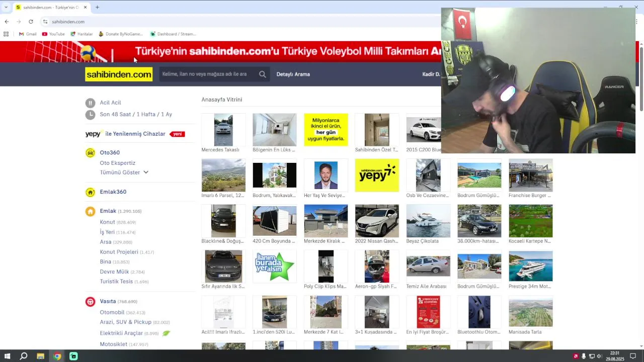Open Oto Ekspertiz link
The height and width of the screenshot is (362, 644).
117,163
